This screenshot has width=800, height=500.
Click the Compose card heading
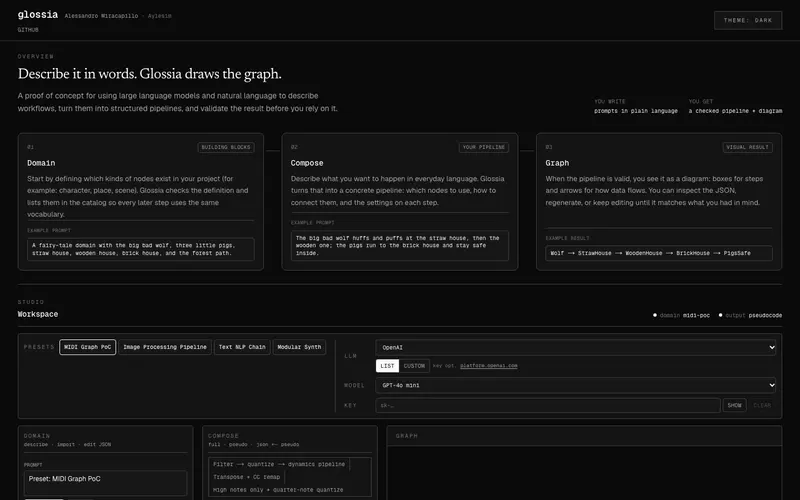[x=307, y=163]
